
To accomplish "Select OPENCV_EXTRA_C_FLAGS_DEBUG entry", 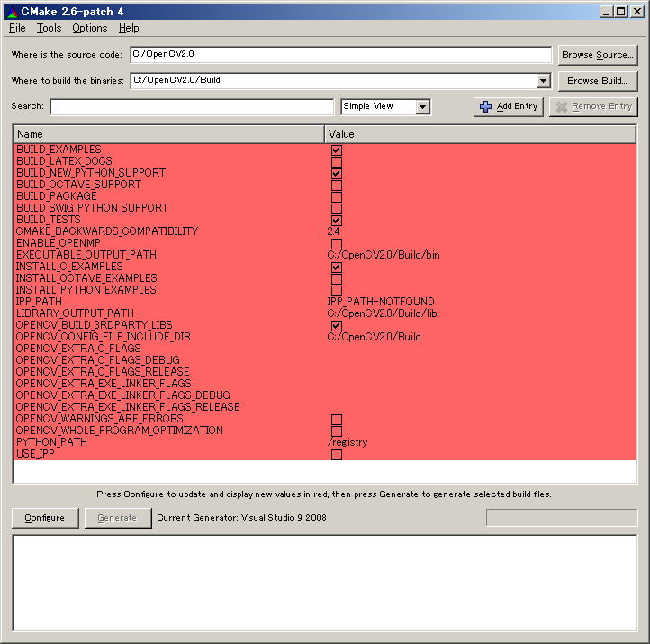I will click(98, 360).
